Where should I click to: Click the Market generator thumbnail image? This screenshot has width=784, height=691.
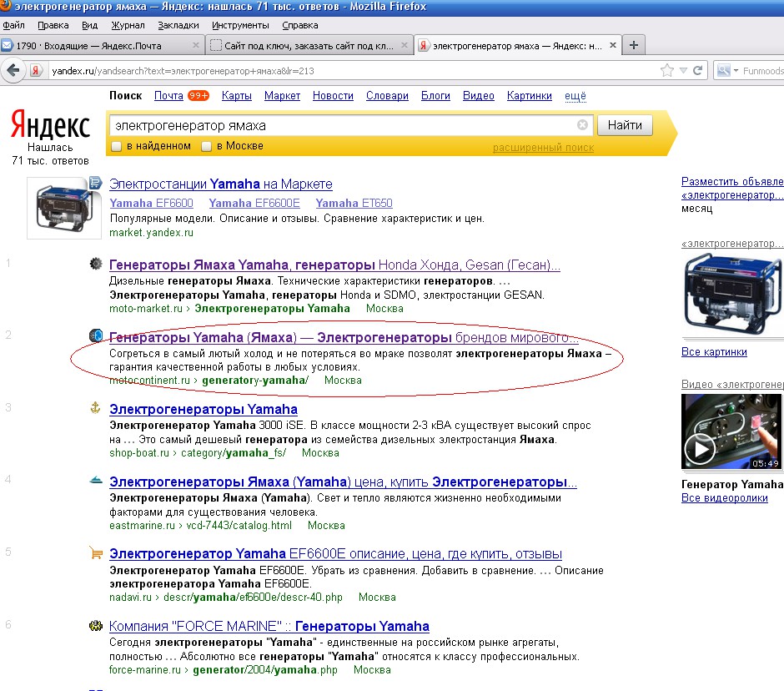pos(64,208)
